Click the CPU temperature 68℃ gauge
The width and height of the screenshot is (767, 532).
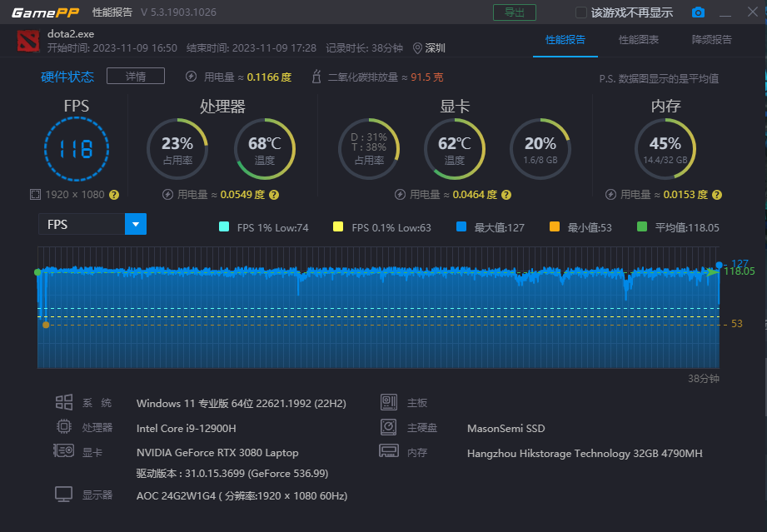click(x=265, y=149)
